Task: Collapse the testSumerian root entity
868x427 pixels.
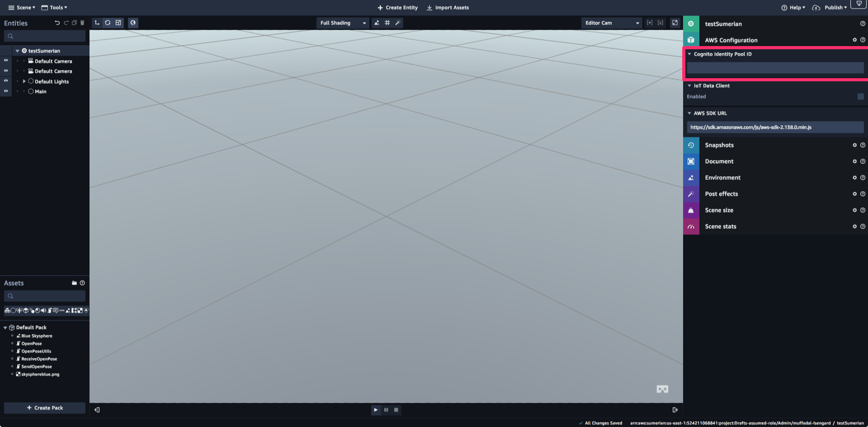Action: 17,51
